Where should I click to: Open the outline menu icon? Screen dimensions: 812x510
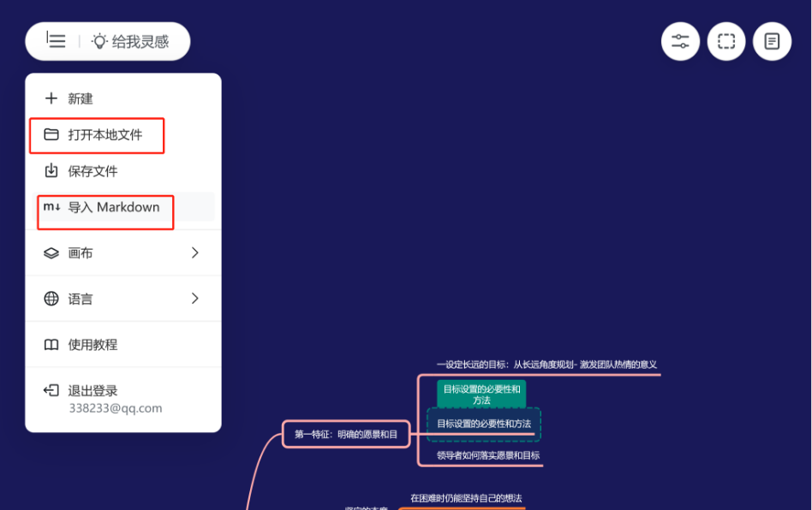click(56, 40)
